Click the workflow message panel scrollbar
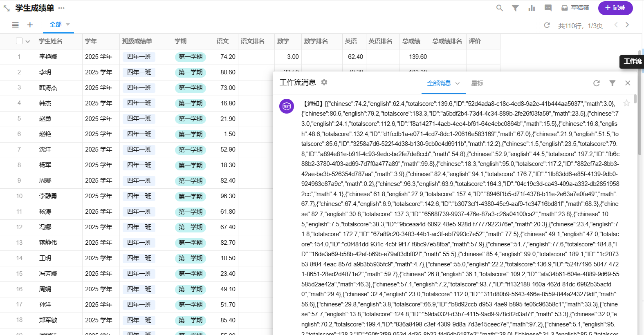 coord(635,99)
